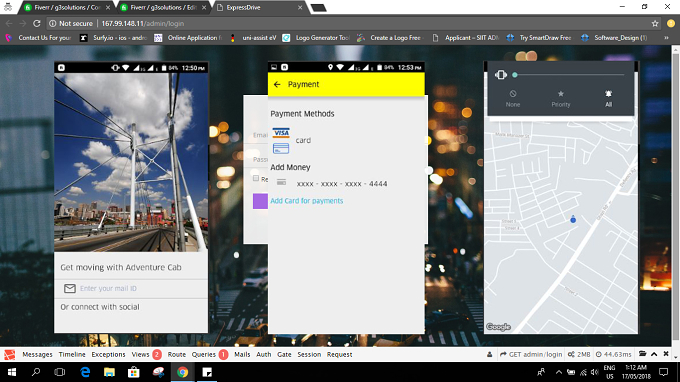This screenshot has width=680, height=382.
Task: Click the blue location marker on map
Action: (x=573, y=219)
